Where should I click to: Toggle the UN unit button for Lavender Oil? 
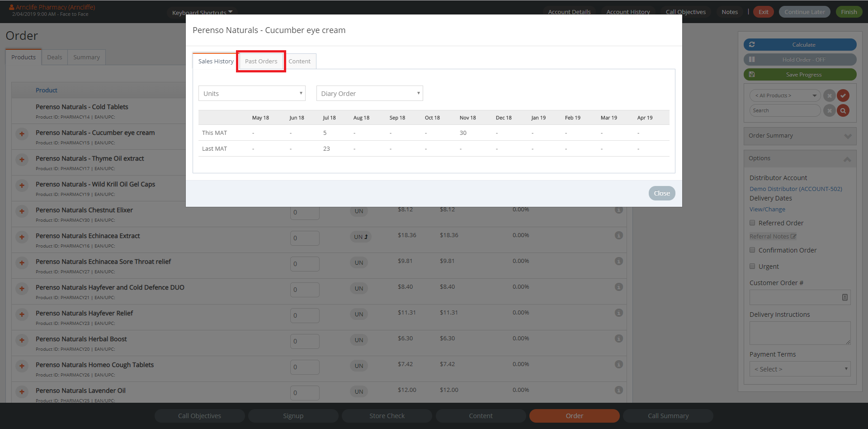[x=359, y=391]
